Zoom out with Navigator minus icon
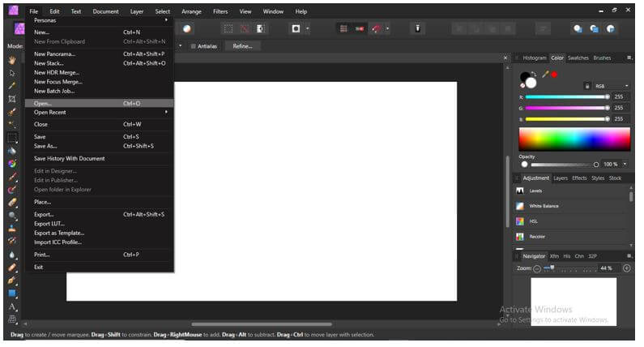Viewport: 644px width, 347px height. pyautogui.click(x=537, y=268)
